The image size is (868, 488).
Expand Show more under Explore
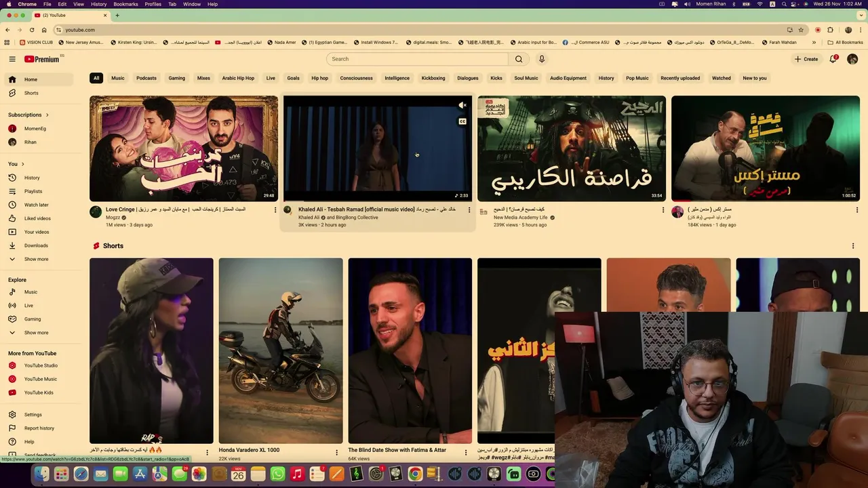pyautogui.click(x=39, y=333)
